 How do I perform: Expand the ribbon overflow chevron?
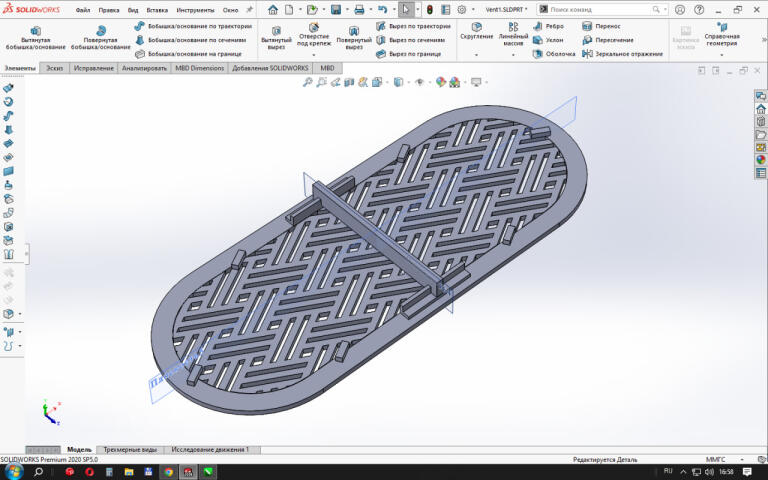pos(764,40)
